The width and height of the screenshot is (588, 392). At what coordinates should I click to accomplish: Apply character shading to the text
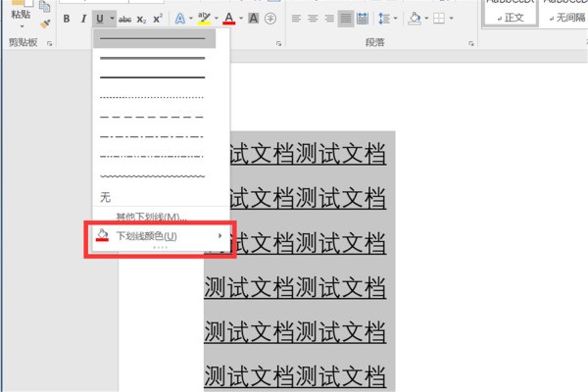[x=254, y=19]
